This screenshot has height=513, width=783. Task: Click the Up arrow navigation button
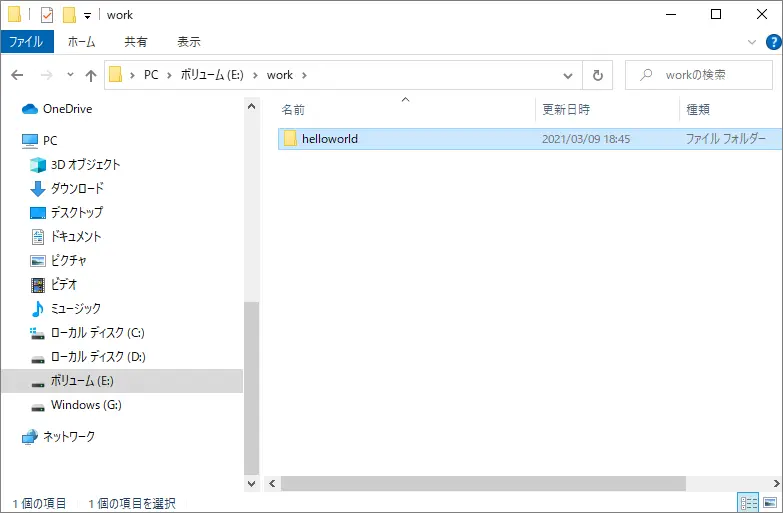(x=91, y=75)
